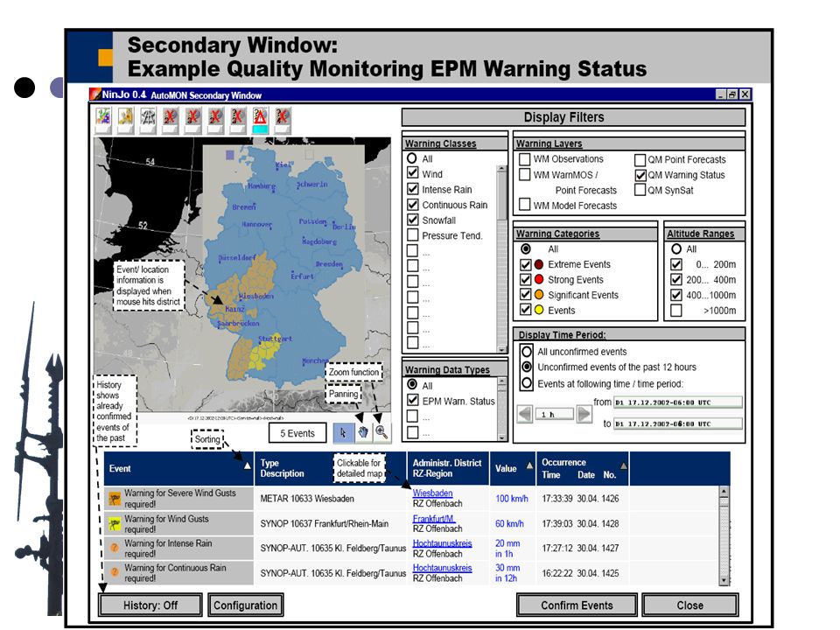Select the All radio in Warning Data Types
Viewport: 840px width, 630px height.
click(412, 385)
